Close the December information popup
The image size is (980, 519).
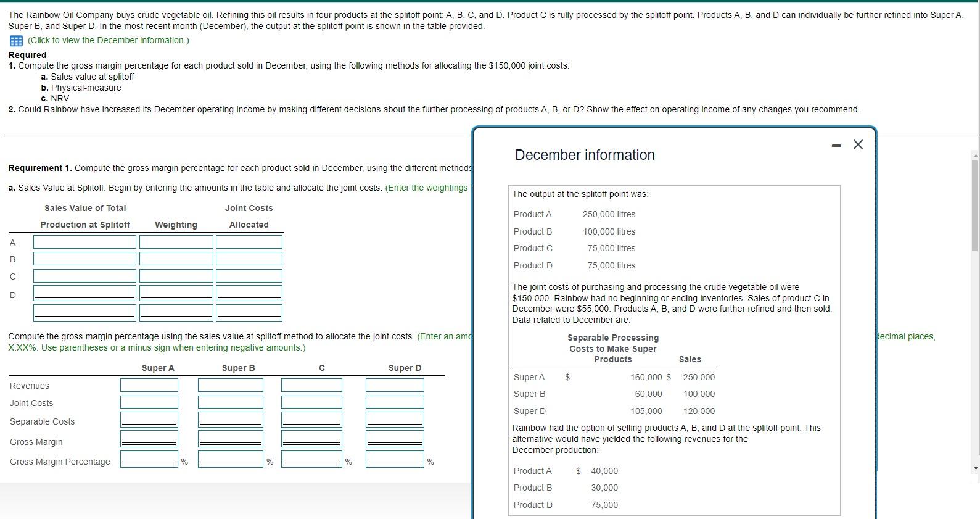[858, 144]
